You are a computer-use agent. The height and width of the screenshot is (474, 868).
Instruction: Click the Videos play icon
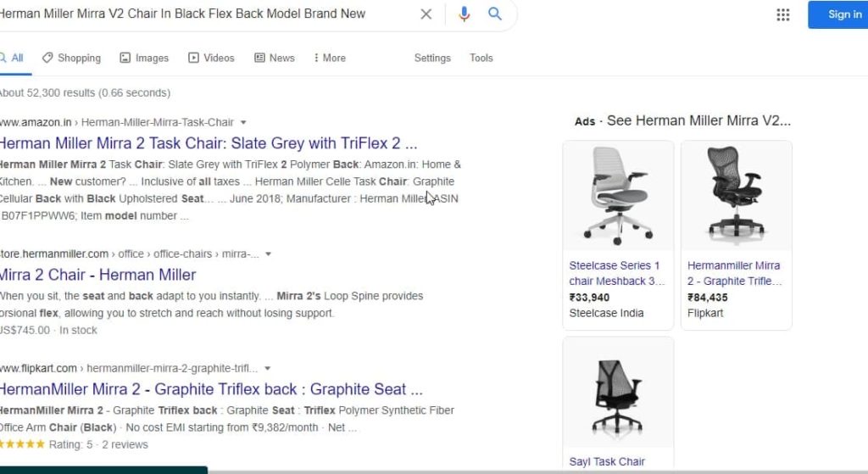tap(194, 58)
